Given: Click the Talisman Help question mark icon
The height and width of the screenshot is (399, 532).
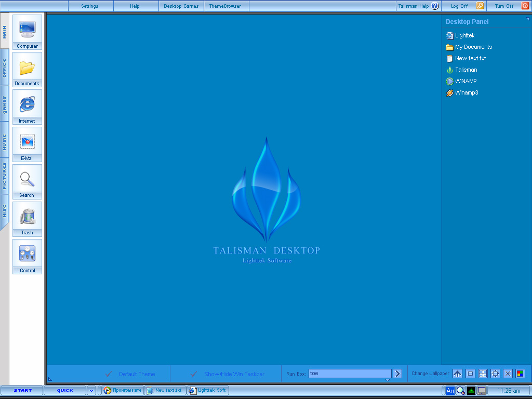Looking at the screenshot, I should tap(435, 6).
